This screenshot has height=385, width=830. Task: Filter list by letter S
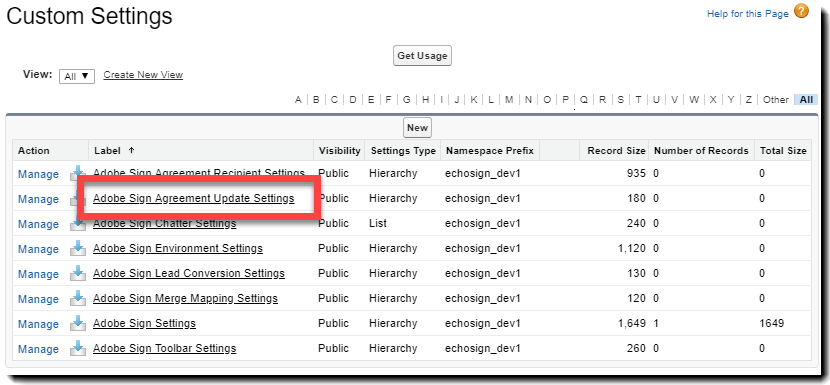pos(620,100)
